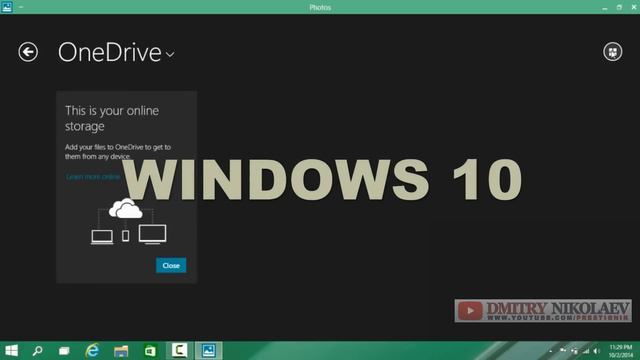Viewport: 640px width, 360px height.
Task: Click the signal strength tray icon
Action: (x=586, y=351)
